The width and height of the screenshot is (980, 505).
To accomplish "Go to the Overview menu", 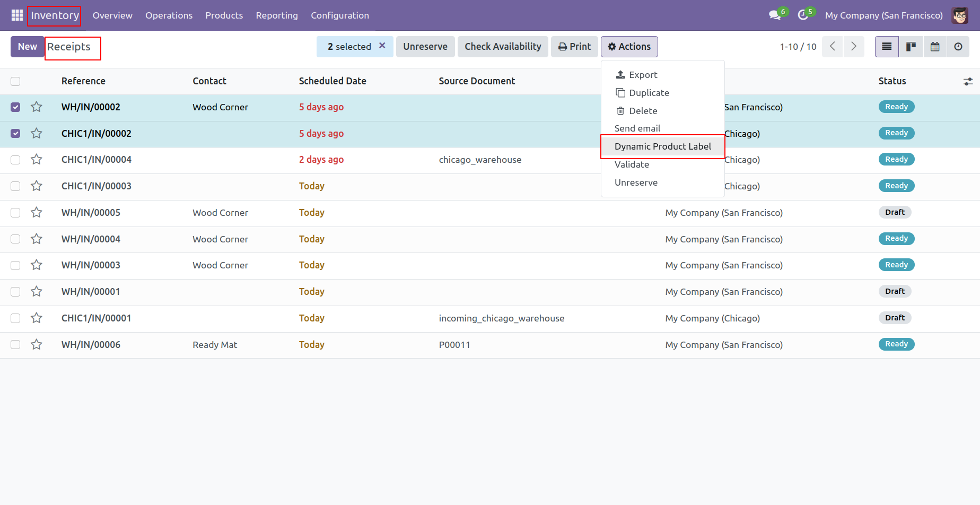I will click(112, 15).
